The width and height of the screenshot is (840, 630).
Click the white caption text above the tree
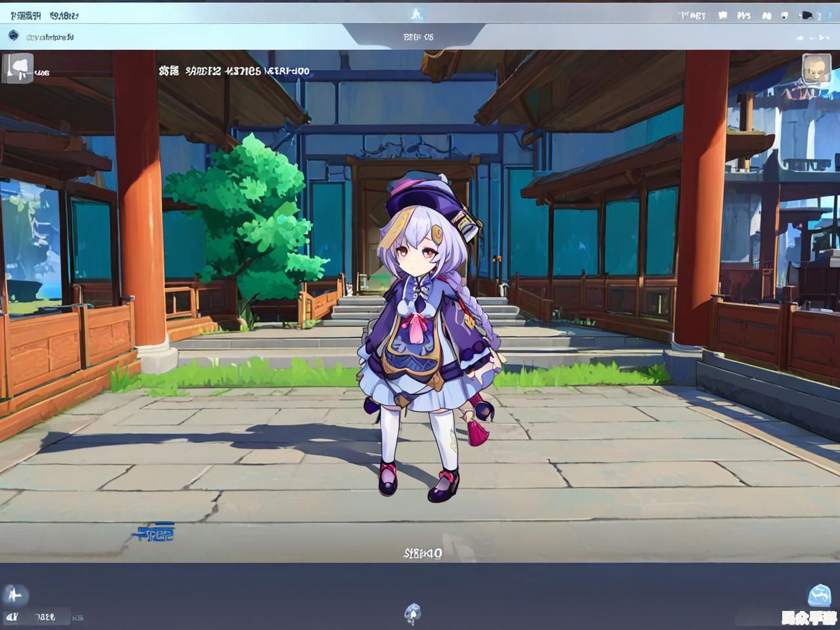point(234,71)
